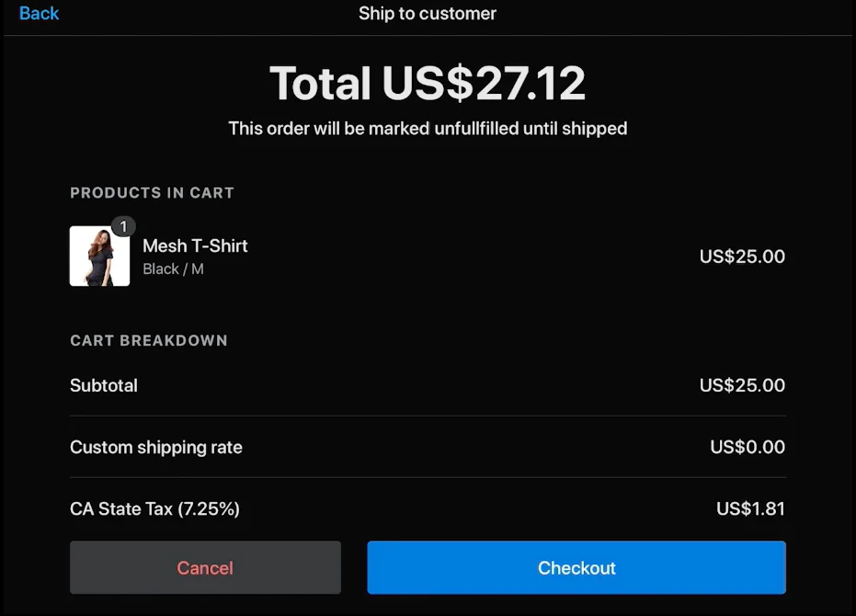Click the Total US$27.12 heading
The width and height of the screenshot is (856, 616).
pos(428,83)
